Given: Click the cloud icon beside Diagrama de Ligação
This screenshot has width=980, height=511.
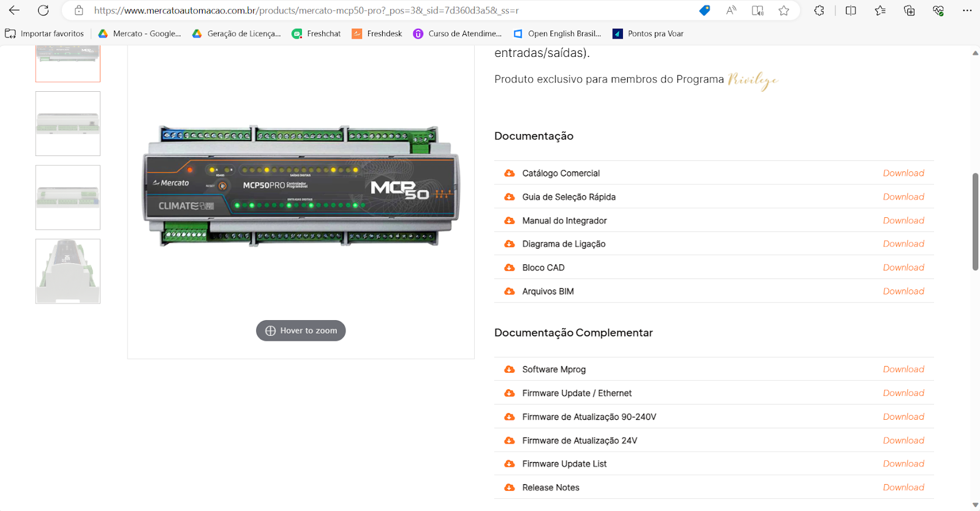Looking at the screenshot, I should (509, 244).
